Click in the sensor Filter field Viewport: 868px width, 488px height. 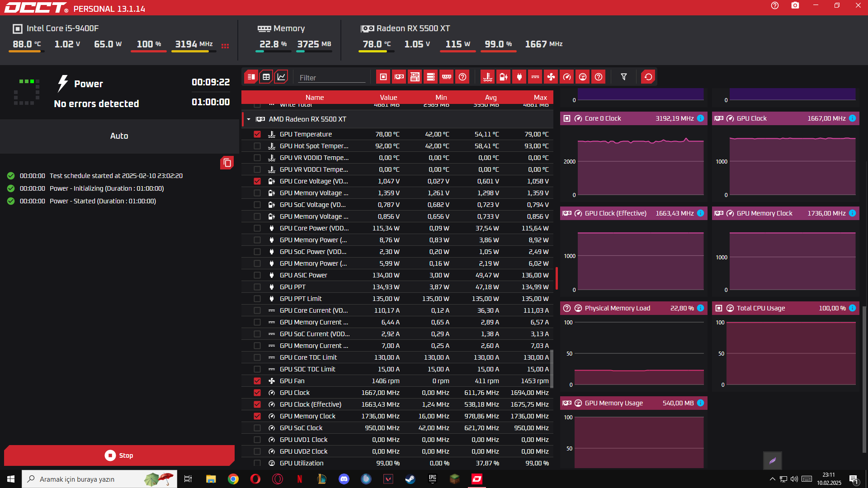pos(332,78)
